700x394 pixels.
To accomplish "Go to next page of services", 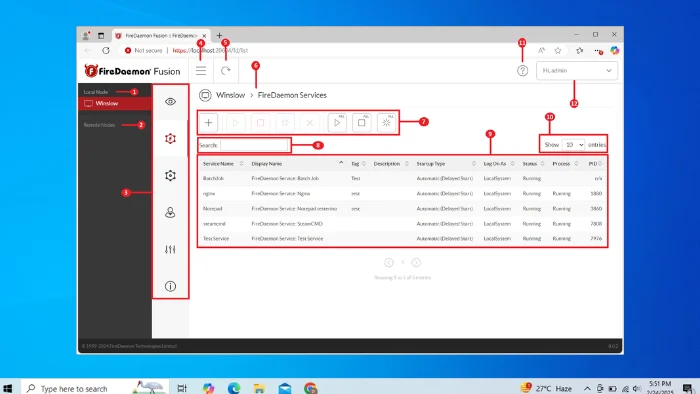I will tap(416, 262).
